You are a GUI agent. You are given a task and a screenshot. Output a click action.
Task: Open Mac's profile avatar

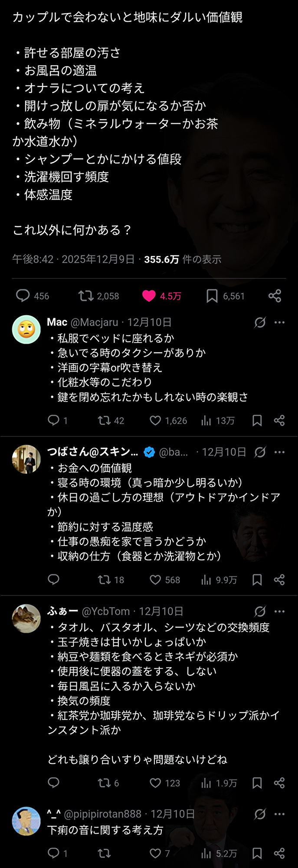(x=26, y=329)
